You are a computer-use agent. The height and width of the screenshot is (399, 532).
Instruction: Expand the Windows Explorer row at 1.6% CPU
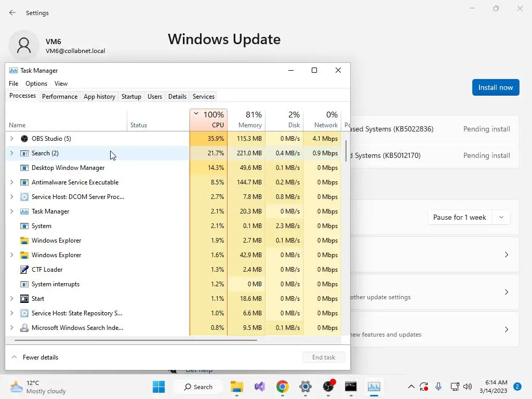[x=12, y=255]
